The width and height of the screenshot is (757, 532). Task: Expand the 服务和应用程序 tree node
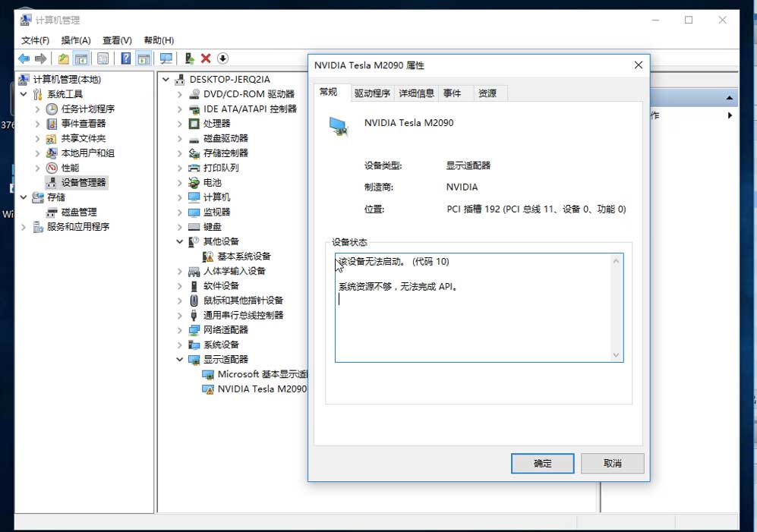[x=24, y=227]
